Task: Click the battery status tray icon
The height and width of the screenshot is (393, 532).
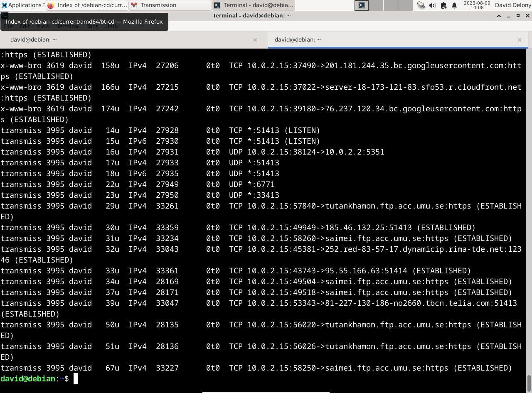Action: click(443, 5)
